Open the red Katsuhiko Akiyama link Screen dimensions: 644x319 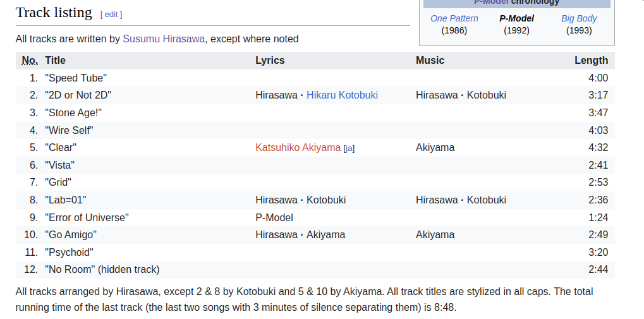click(298, 147)
